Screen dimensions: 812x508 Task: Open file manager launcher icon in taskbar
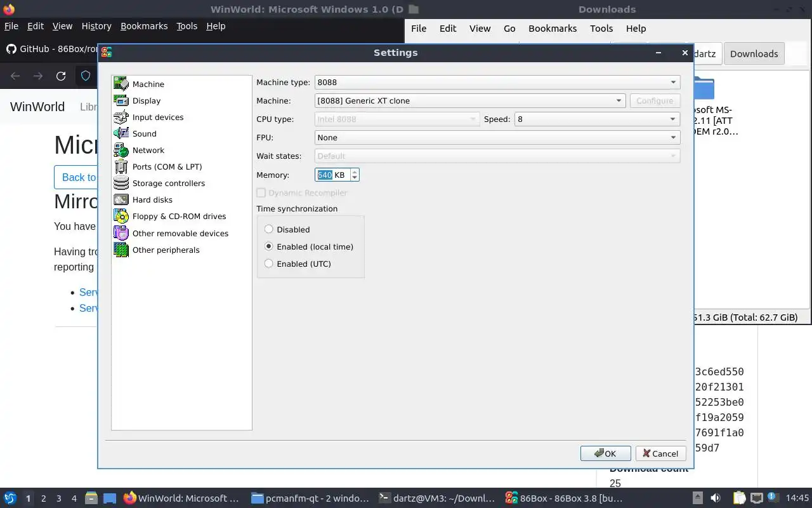point(91,498)
